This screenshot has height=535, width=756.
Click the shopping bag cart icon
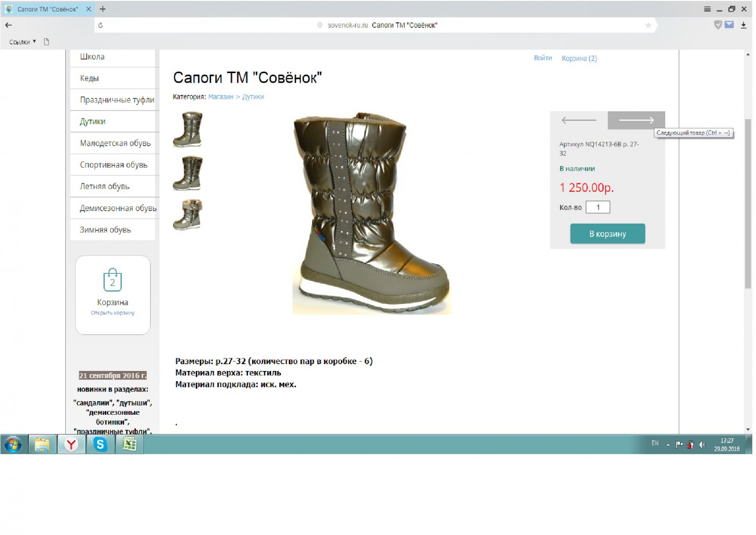point(112,280)
